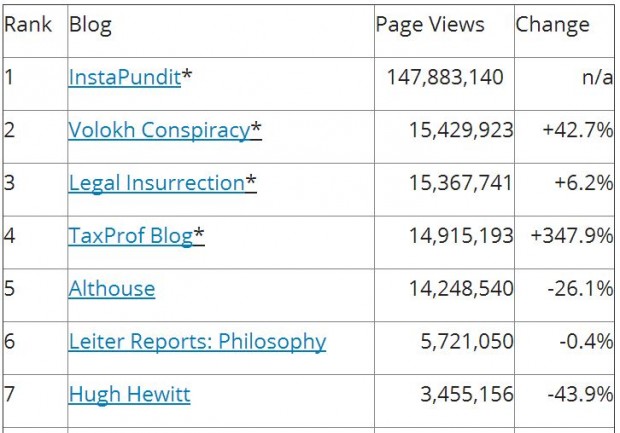Click the n/a change cell
620x433 pixels.
pyautogui.click(x=596, y=77)
